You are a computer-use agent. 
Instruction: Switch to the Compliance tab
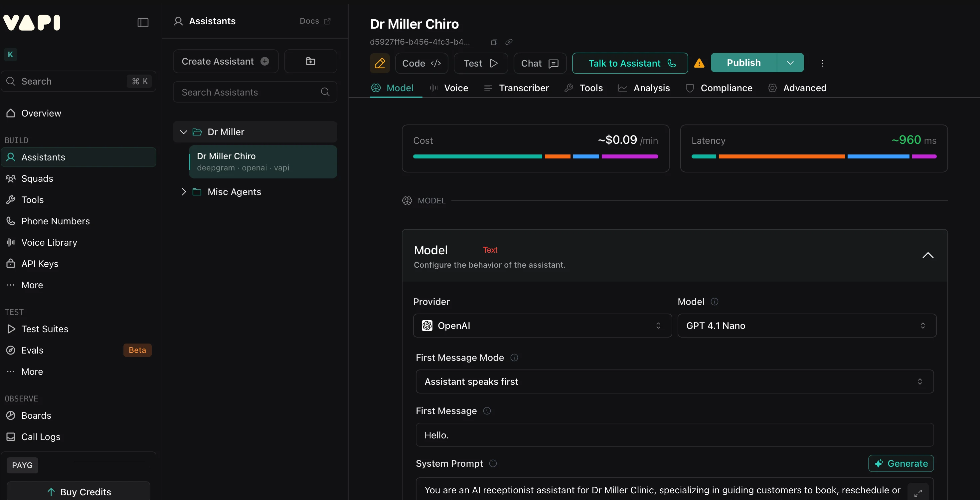point(719,88)
